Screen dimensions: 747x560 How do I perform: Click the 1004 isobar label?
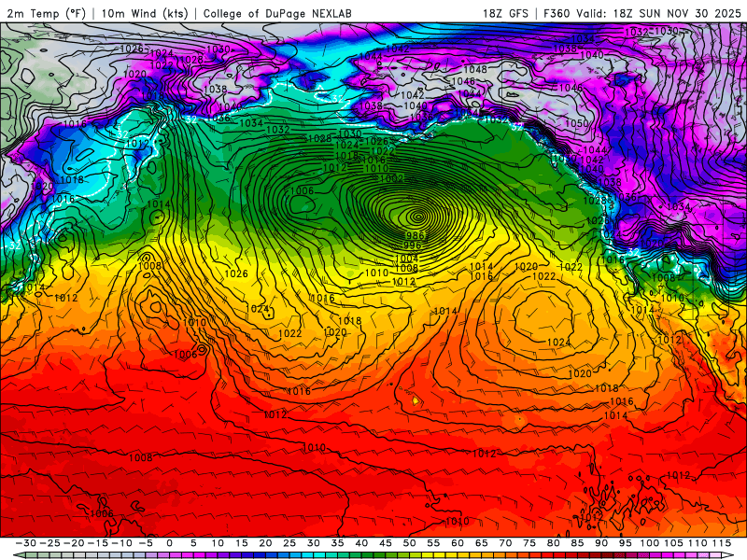pos(406,259)
